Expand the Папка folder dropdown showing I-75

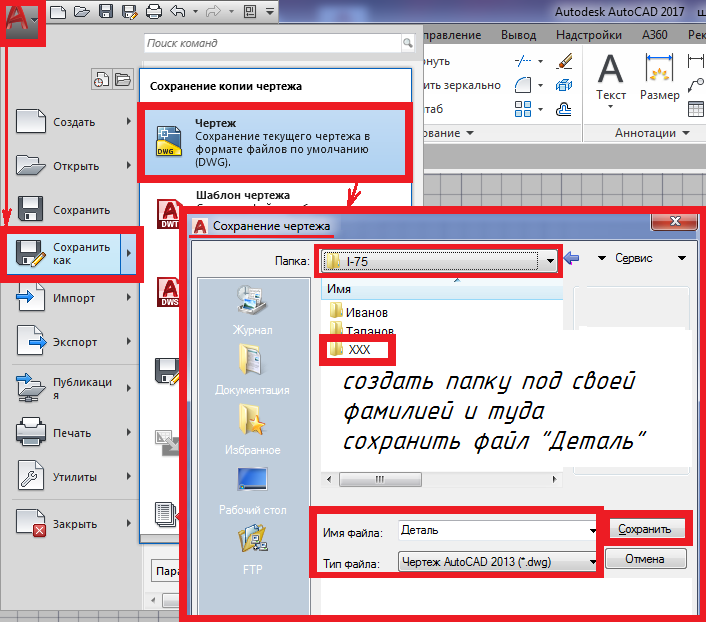[x=550, y=261]
